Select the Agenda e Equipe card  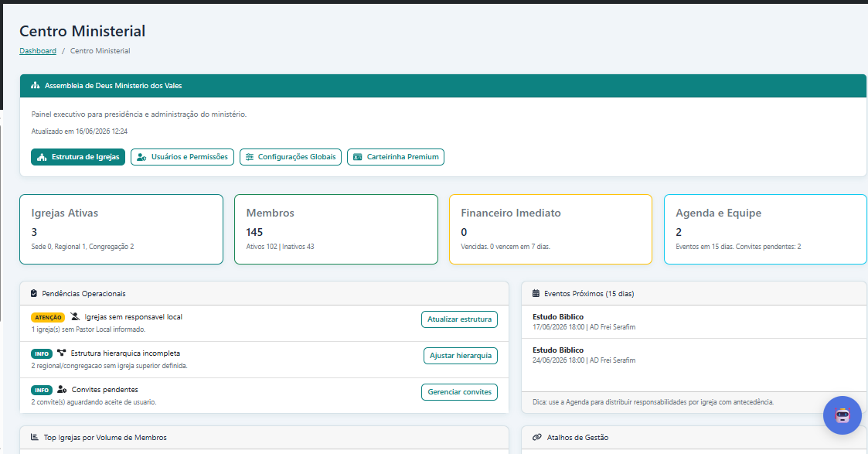pyautogui.click(x=766, y=229)
